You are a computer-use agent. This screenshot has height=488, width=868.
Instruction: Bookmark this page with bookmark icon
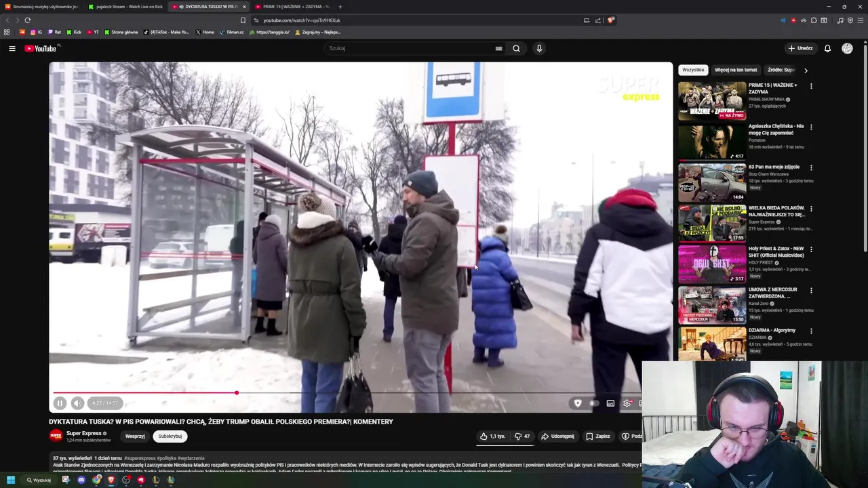pyautogui.click(x=243, y=20)
